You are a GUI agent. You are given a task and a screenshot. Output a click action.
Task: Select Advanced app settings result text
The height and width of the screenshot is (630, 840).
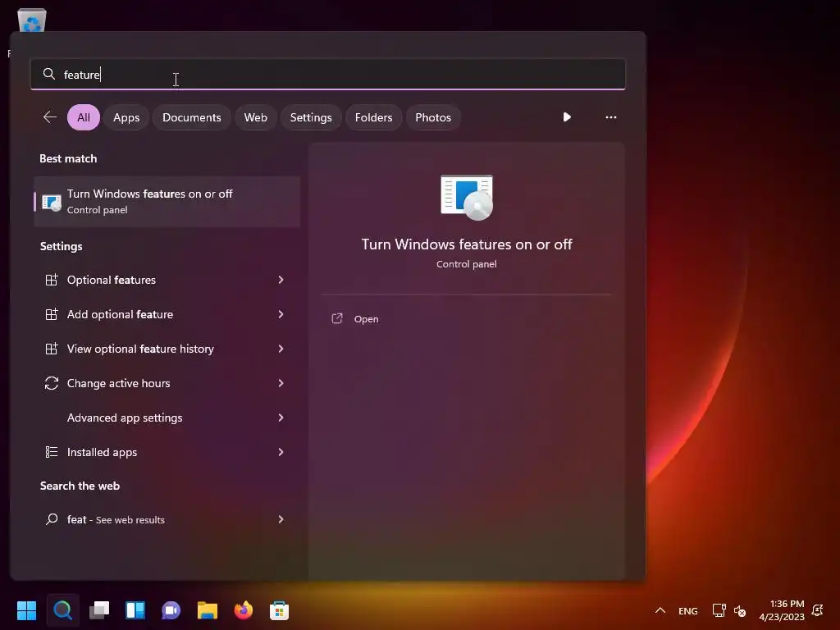pyautogui.click(x=125, y=418)
